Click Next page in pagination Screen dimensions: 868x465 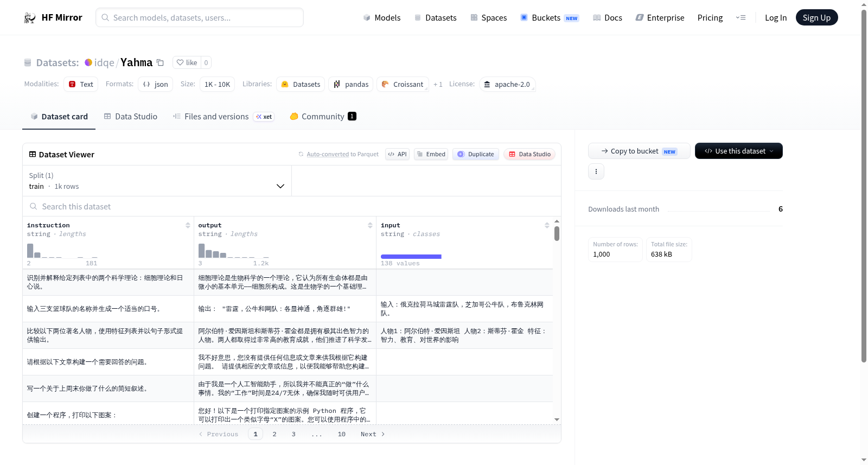(373, 434)
